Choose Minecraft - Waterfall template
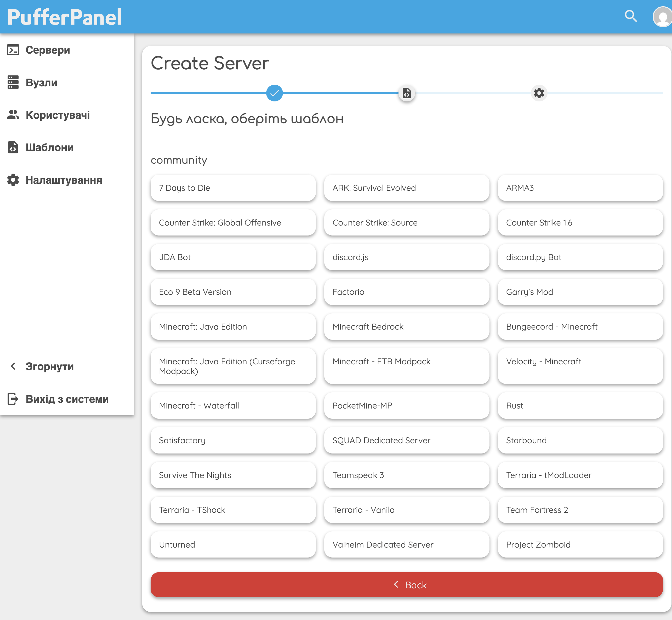Viewport: 672px width, 620px height. (233, 406)
